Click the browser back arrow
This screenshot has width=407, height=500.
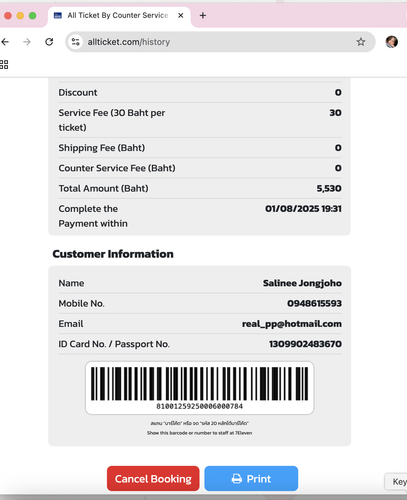coord(5,42)
